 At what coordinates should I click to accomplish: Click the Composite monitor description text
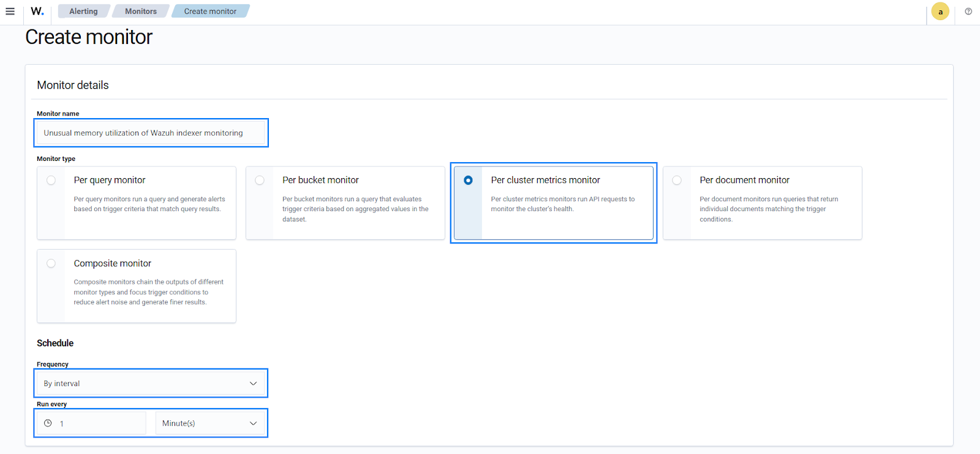point(148,292)
